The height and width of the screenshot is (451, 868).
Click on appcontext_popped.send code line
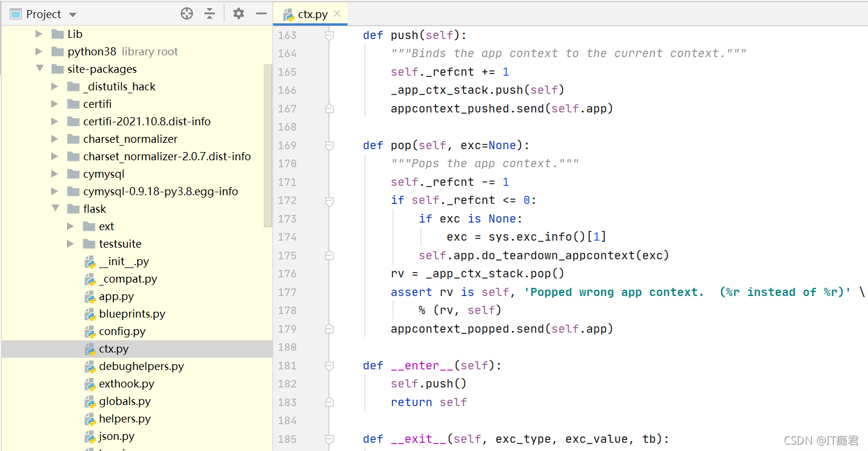pos(502,329)
